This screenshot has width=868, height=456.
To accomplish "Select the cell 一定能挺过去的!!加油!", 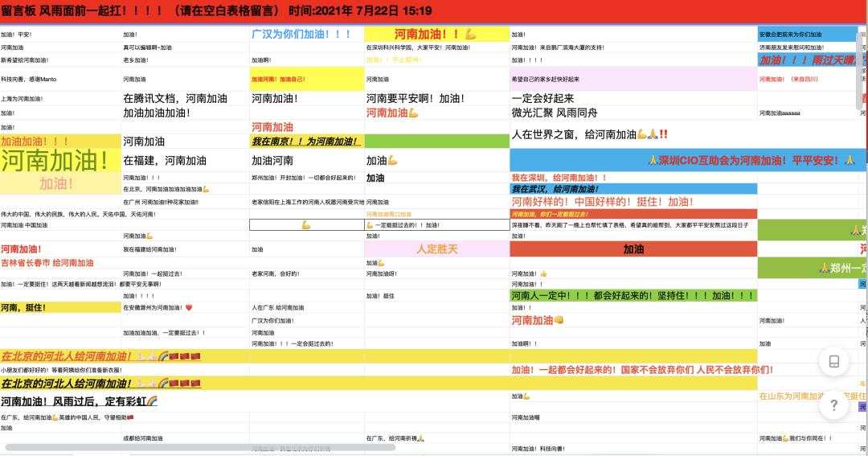I will point(436,225).
